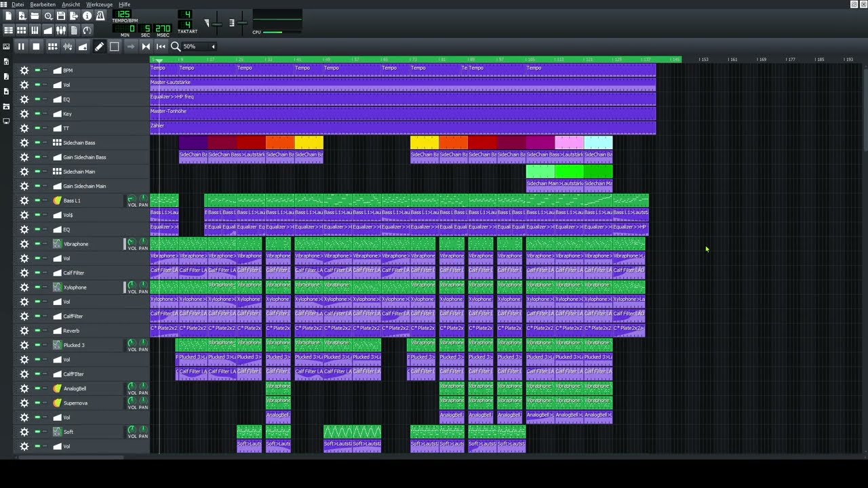868x488 pixels.
Task: Create a new project
Action: point(9,16)
